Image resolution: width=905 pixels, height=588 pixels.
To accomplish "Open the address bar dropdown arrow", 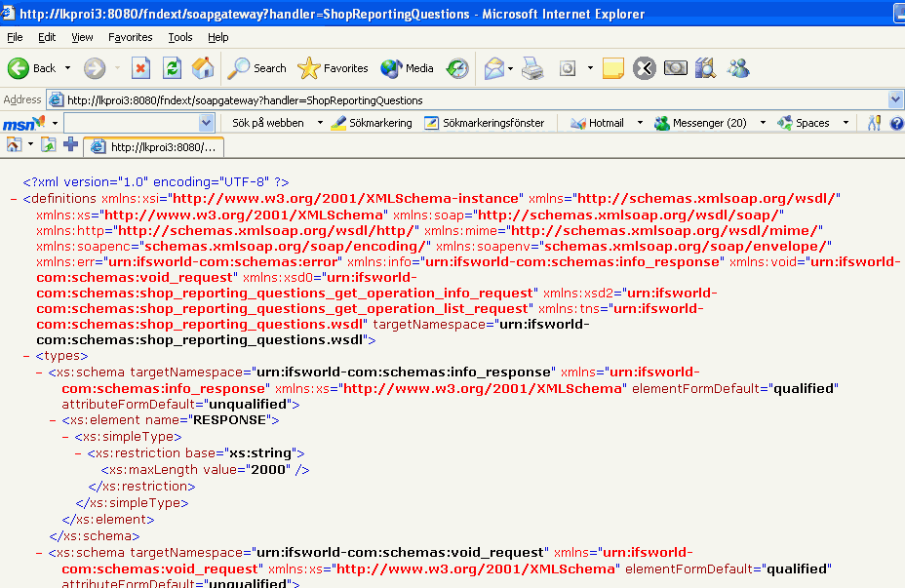I will pos(895,99).
